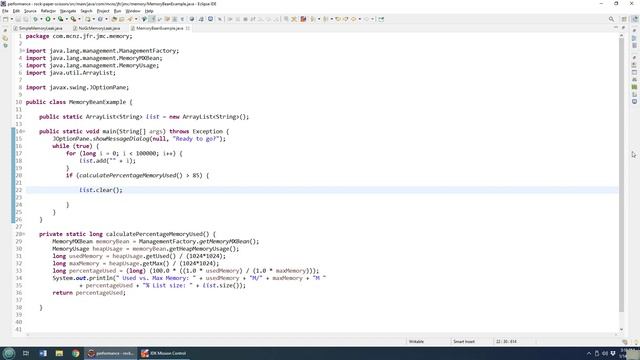The width and height of the screenshot is (640, 360).
Task: Click the Open Perspective icon
Action: click(x=624, y=19)
